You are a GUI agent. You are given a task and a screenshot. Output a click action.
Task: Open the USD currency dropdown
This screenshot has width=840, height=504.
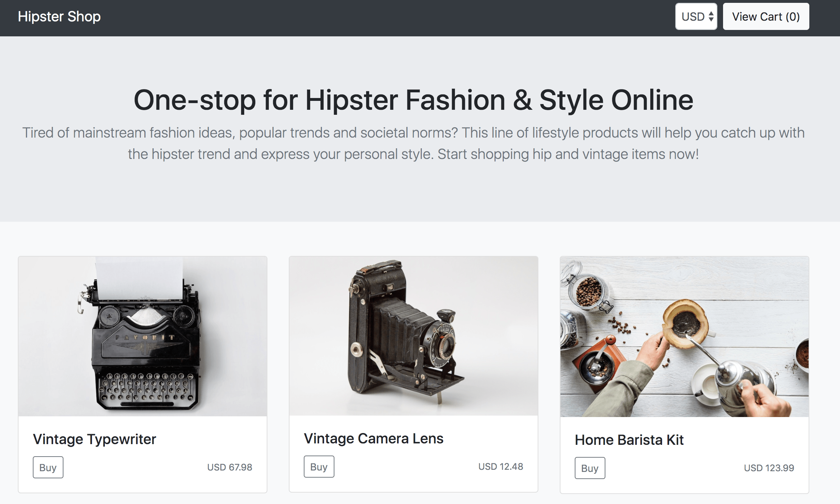coord(696,16)
